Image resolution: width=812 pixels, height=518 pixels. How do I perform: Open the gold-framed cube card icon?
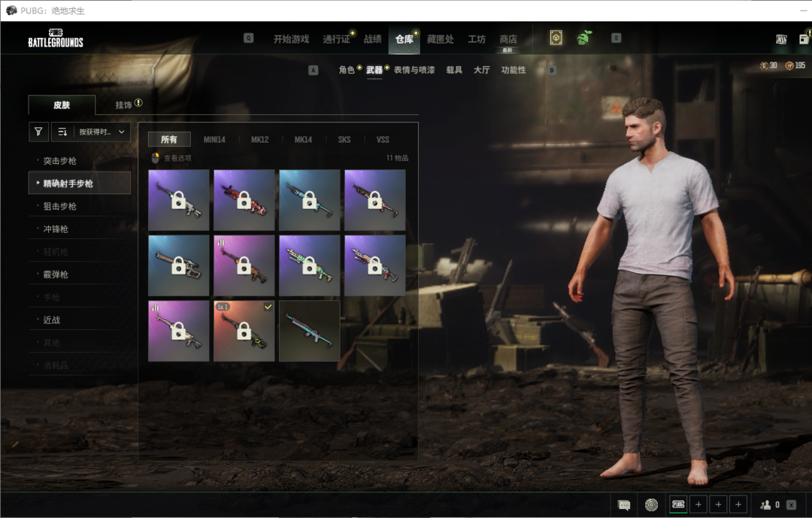point(556,38)
